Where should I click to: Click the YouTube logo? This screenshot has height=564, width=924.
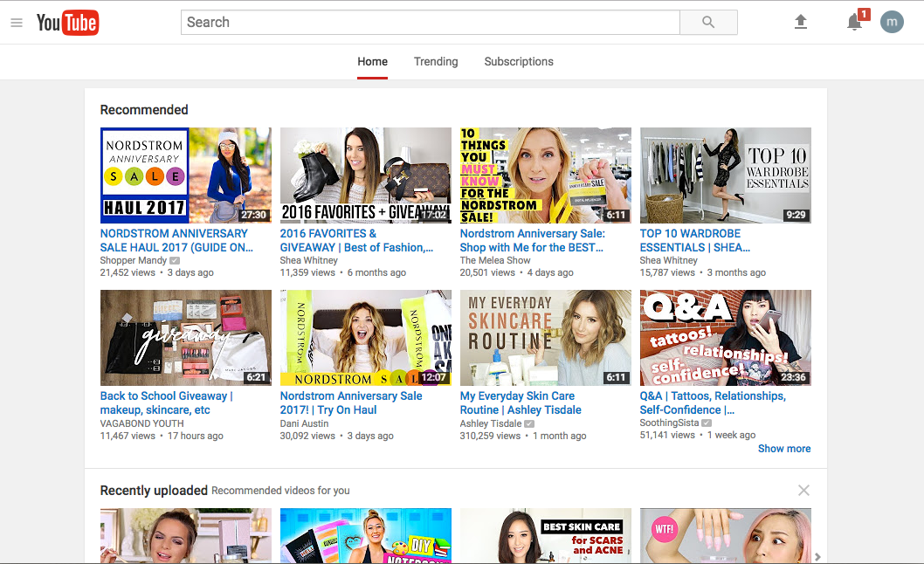67,23
